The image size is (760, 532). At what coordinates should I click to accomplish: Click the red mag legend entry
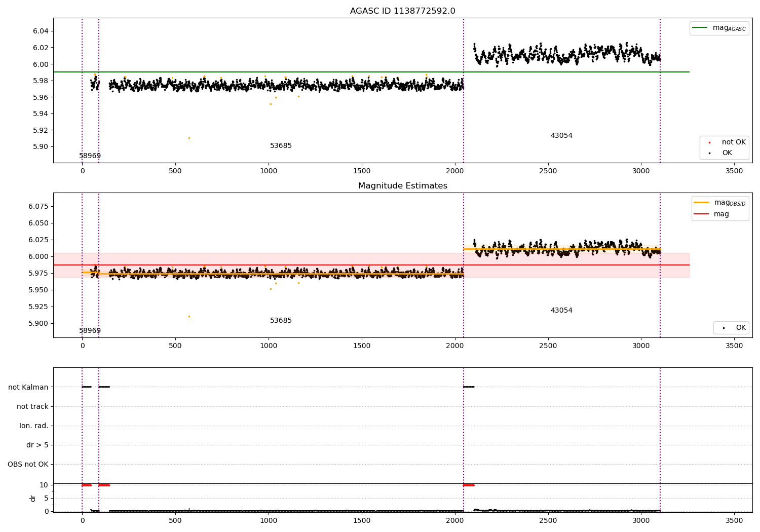(x=711, y=214)
